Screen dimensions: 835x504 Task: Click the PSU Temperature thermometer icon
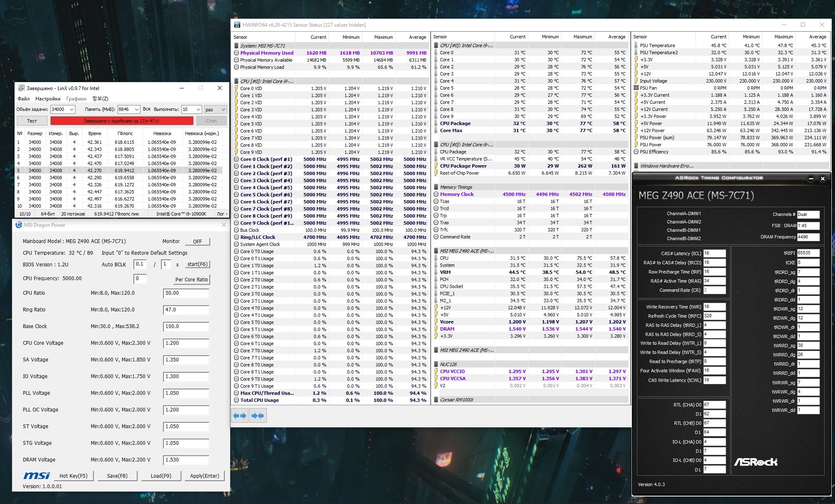pos(636,45)
